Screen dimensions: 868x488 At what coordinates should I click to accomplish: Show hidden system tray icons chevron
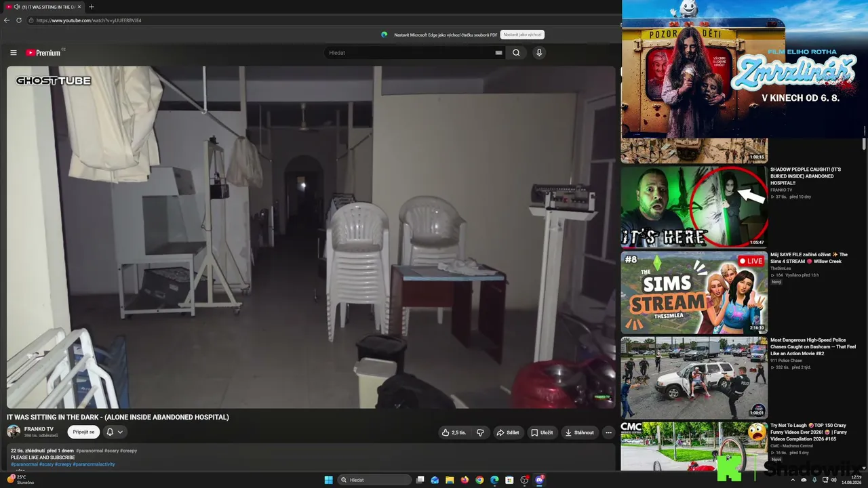793,480
